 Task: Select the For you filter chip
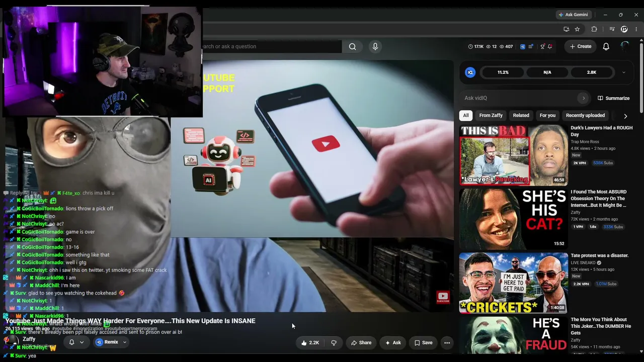coord(547,116)
